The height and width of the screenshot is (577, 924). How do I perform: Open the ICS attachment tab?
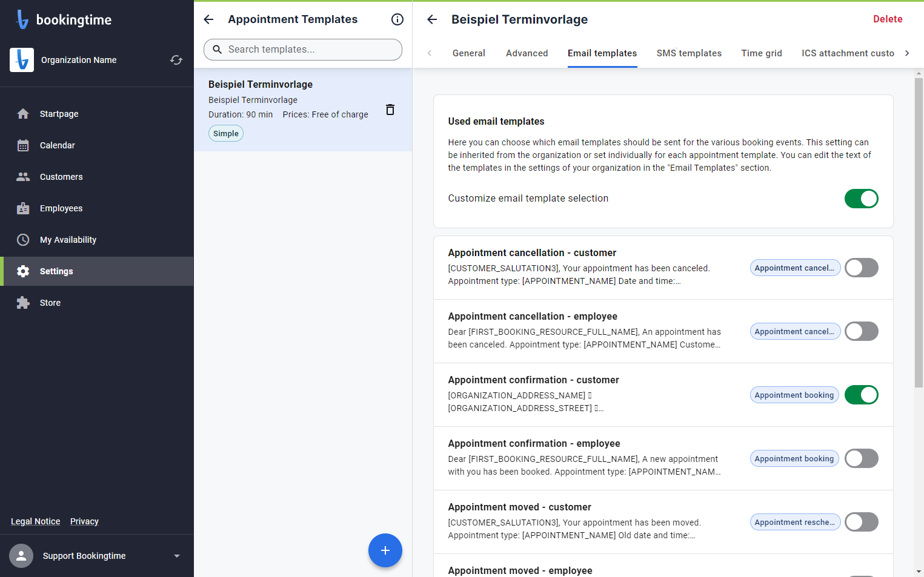coord(848,53)
